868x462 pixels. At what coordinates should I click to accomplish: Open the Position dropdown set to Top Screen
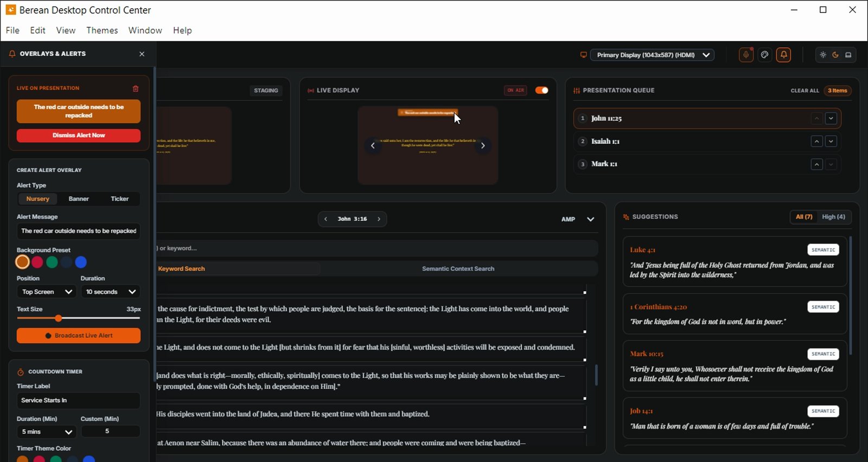[x=47, y=292]
